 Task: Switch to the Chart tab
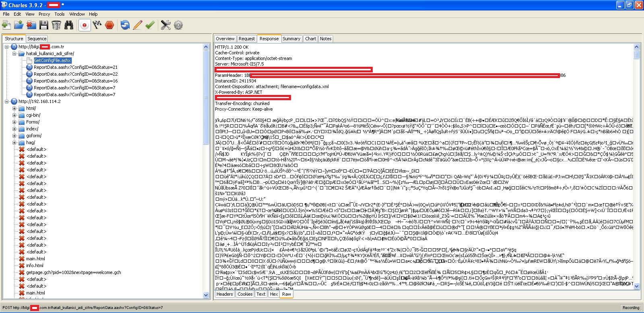point(310,39)
